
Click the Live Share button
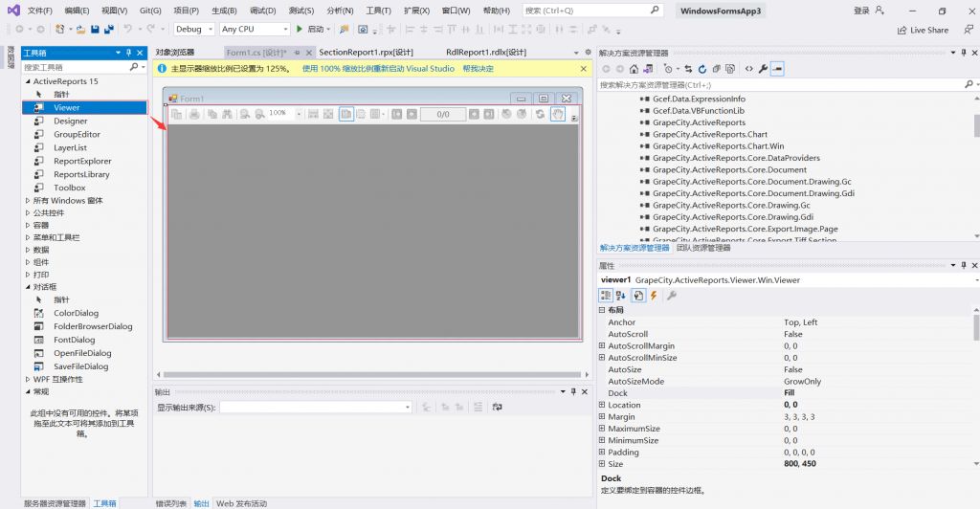pos(923,30)
